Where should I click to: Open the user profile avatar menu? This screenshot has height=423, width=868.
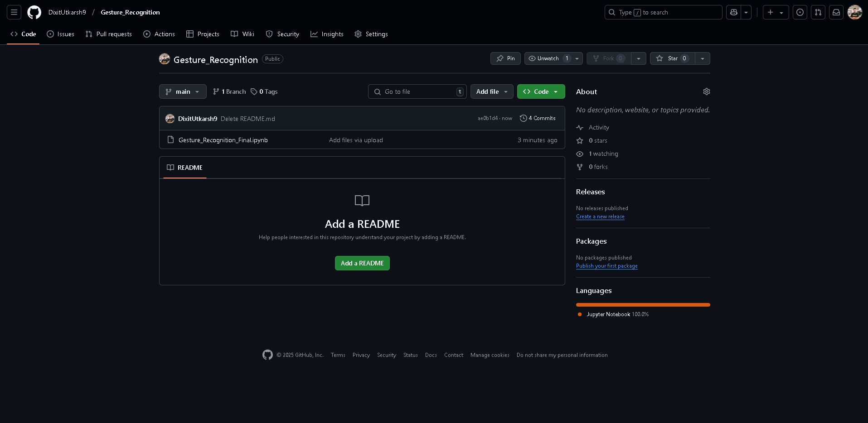855,12
